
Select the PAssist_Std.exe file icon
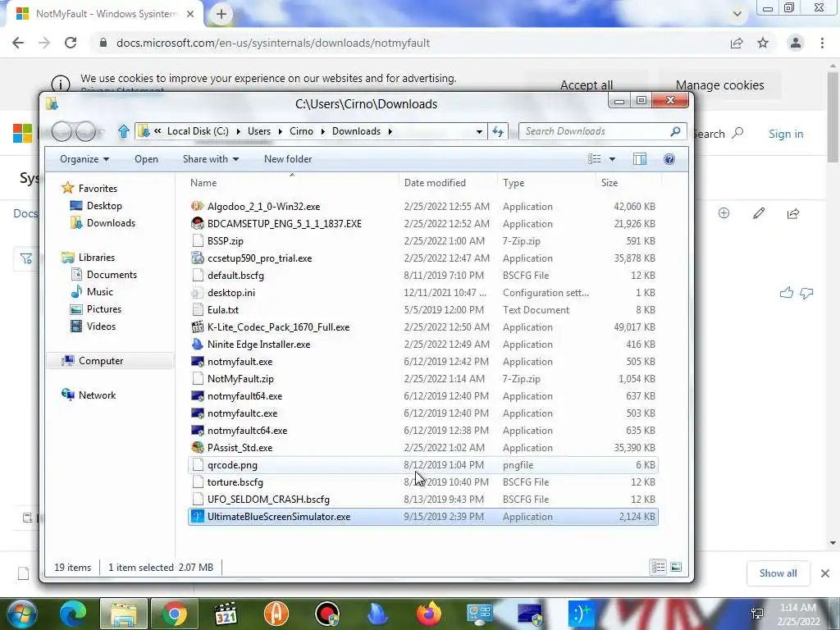tap(197, 447)
